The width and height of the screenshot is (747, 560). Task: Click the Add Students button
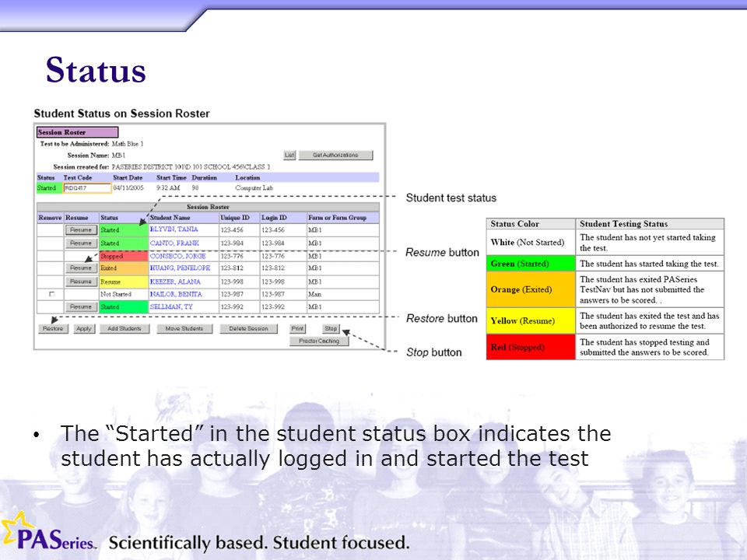pyautogui.click(x=124, y=328)
